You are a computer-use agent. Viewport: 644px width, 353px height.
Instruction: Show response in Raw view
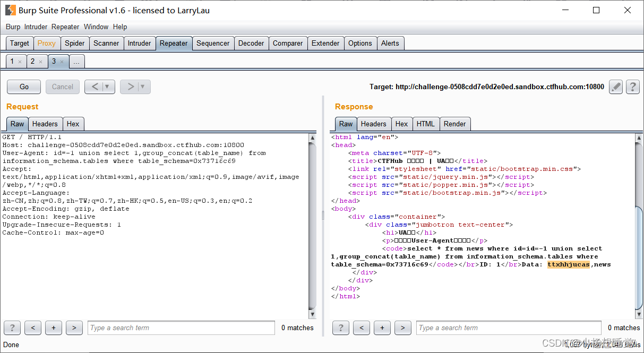click(x=346, y=124)
